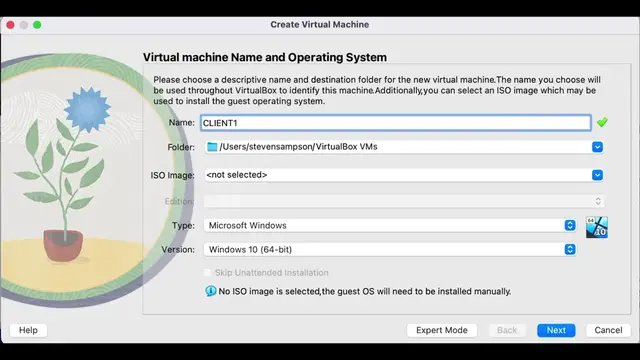This screenshot has width=640, height=360.
Task: Click the 'Create Virtual Machine' window title
Action: tap(320, 24)
